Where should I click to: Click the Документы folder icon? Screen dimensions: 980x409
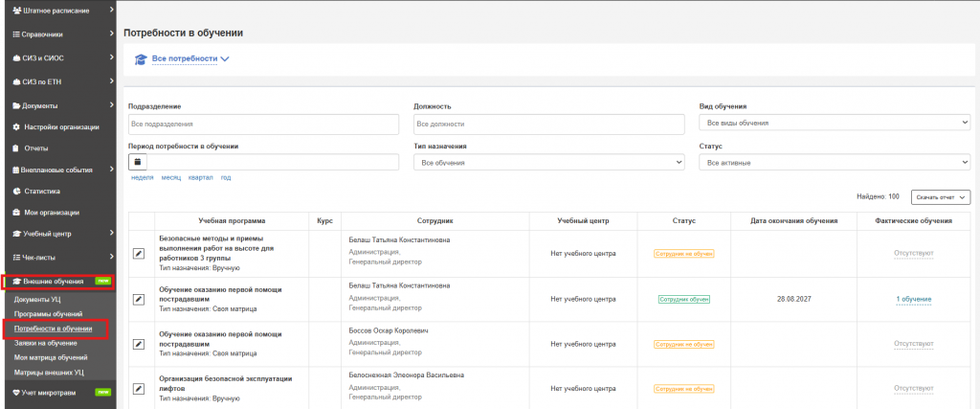16,105
